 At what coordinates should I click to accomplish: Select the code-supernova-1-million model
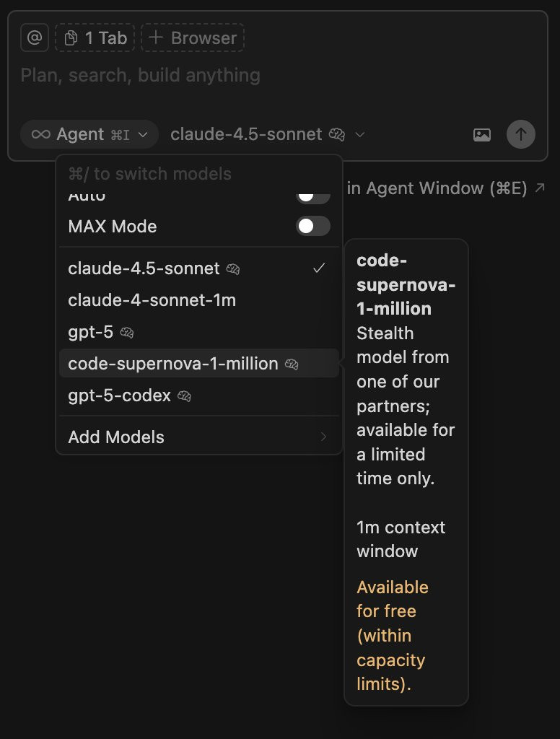tap(173, 364)
